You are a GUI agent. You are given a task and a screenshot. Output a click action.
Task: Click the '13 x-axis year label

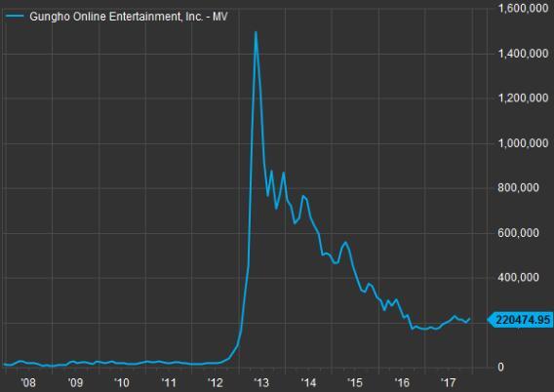point(261,382)
